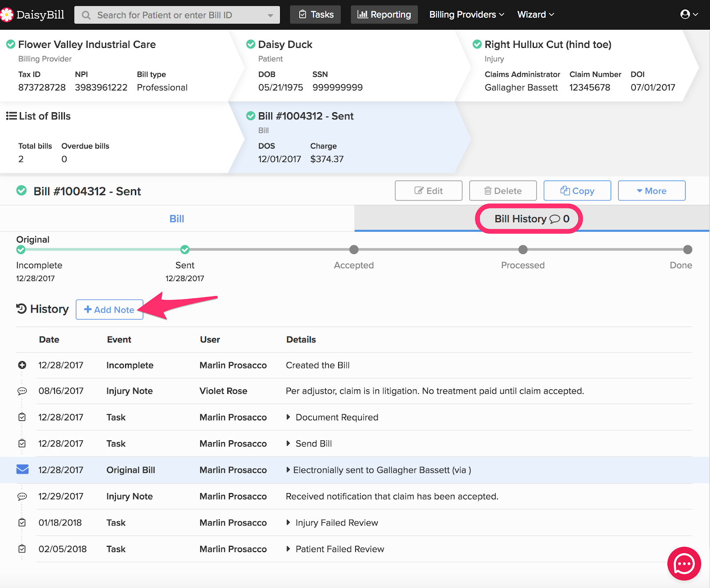Click the 'User' column header
Screen dimensions: 710x588
[x=210, y=339]
